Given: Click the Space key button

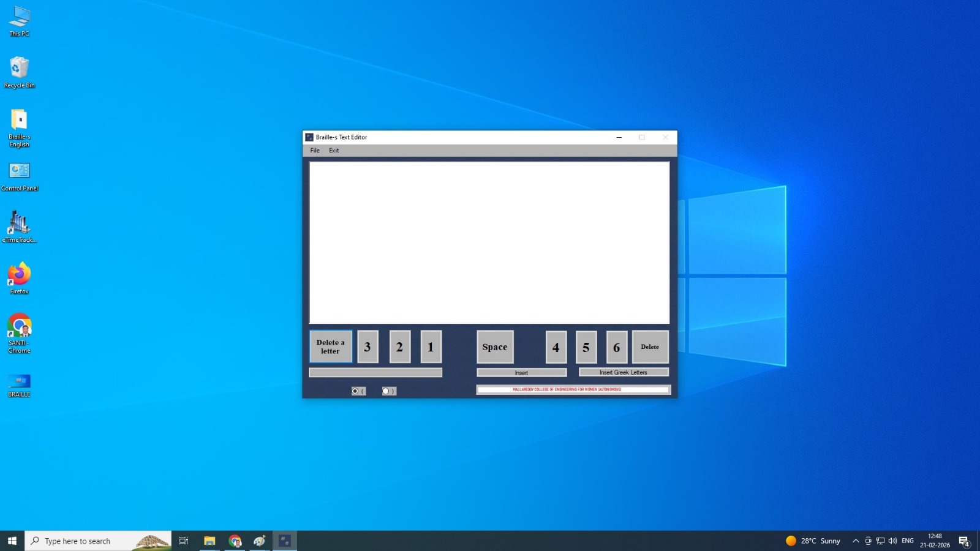Looking at the screenshot, I should [x=495, y=347].
